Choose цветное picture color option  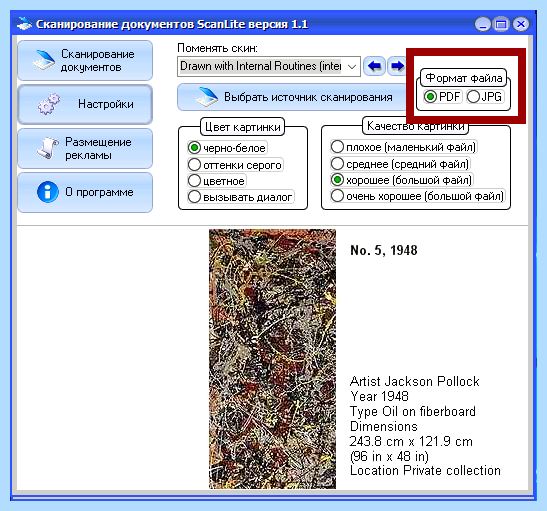217,181
